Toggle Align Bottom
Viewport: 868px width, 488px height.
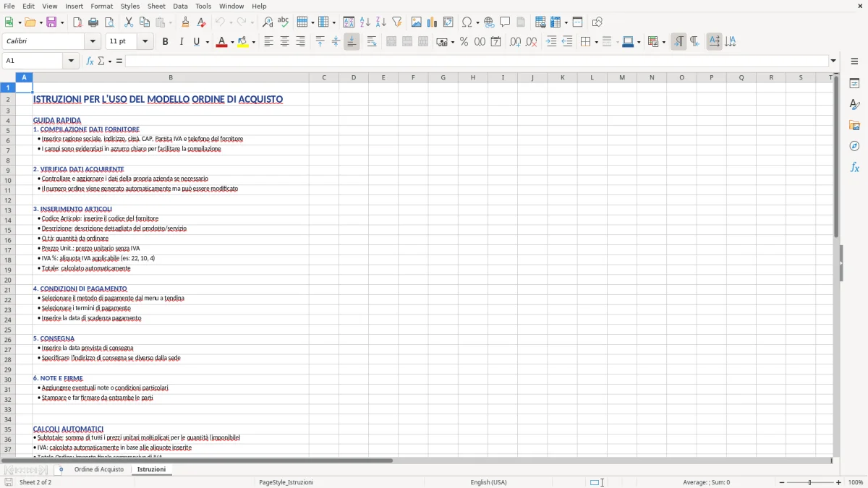pos(352,42)
